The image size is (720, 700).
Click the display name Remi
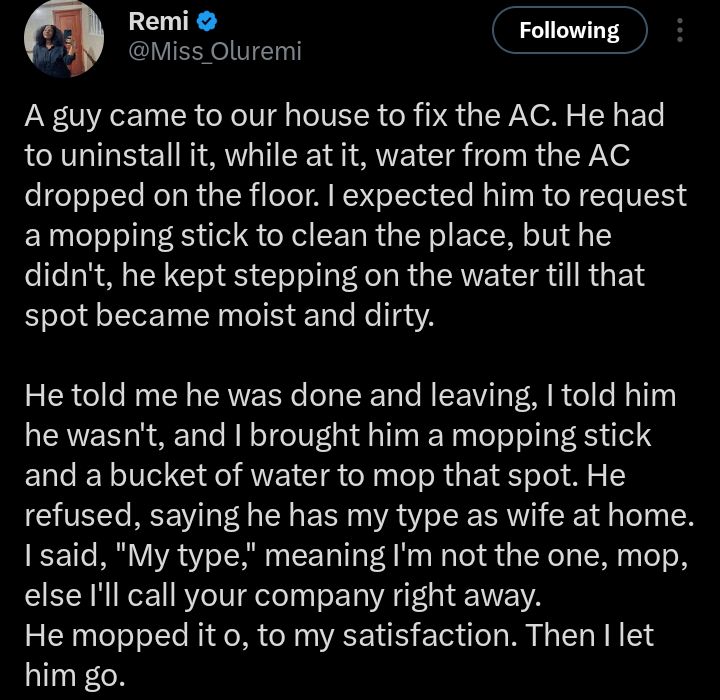tap(158, 19)
